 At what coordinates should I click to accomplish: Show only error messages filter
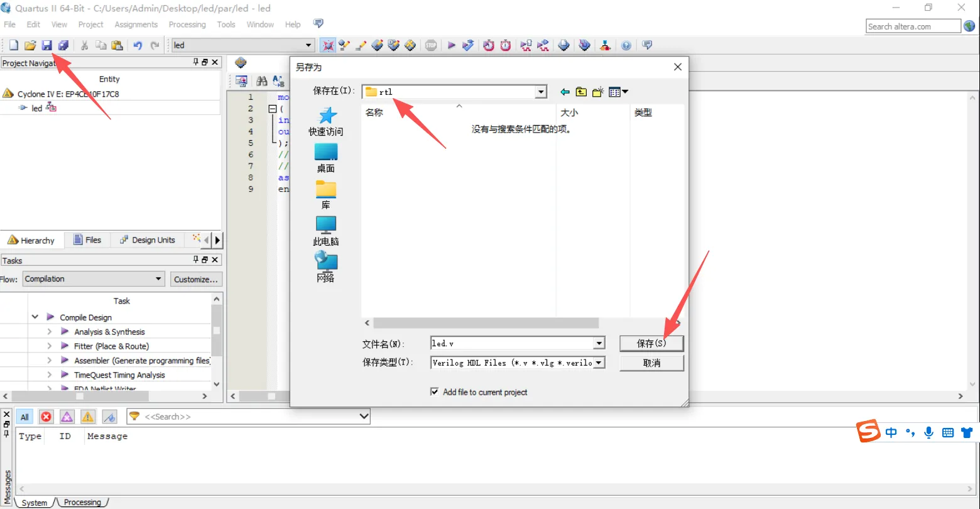pyautogui.click(x=46, y=417)
